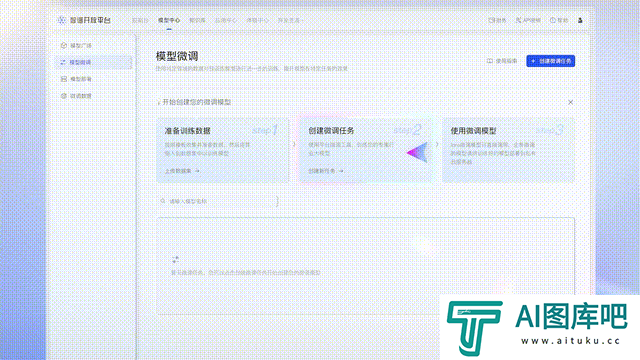The image size is (640, 360).
Task: Switch to the 知识库 top navigation tab
Action: (x=197, y=20)
